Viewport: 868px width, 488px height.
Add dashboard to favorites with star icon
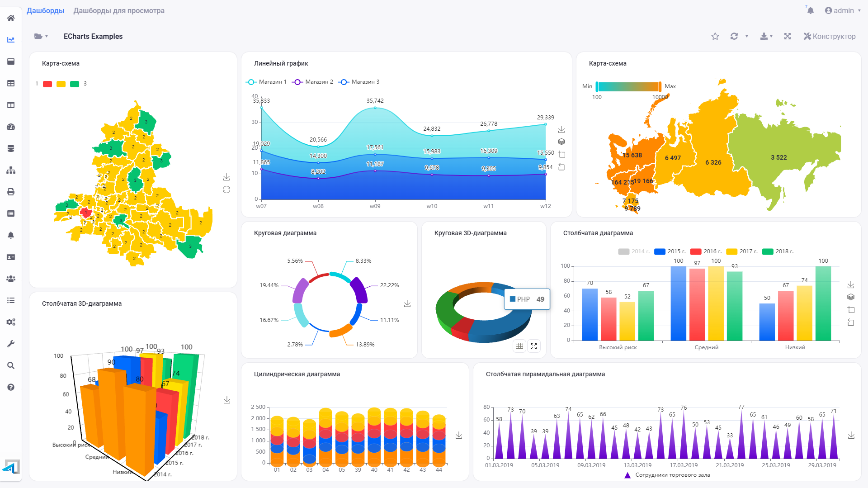point(715,36)
